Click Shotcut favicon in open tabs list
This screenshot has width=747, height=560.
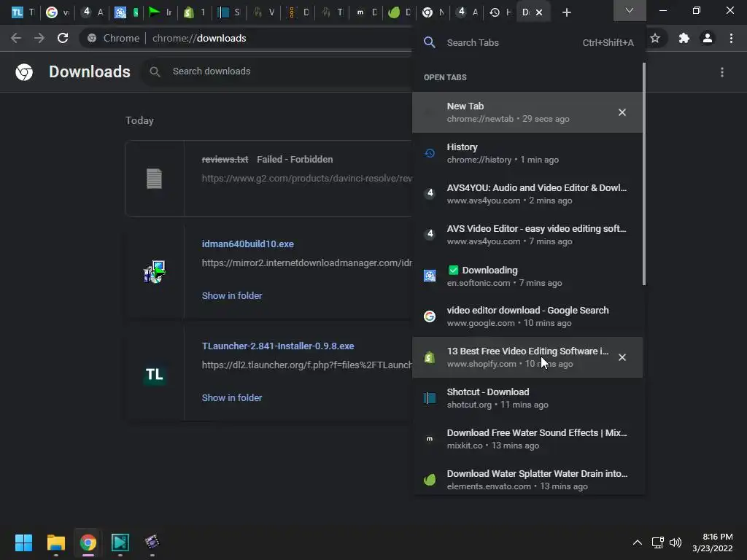(x=430, y=398)
